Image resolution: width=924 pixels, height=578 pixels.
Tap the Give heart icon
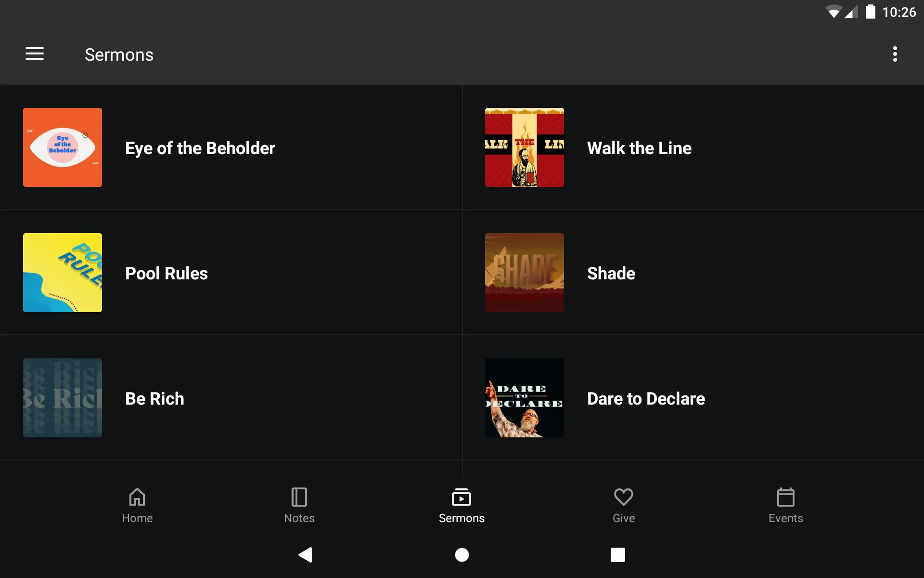coord(623,498)
